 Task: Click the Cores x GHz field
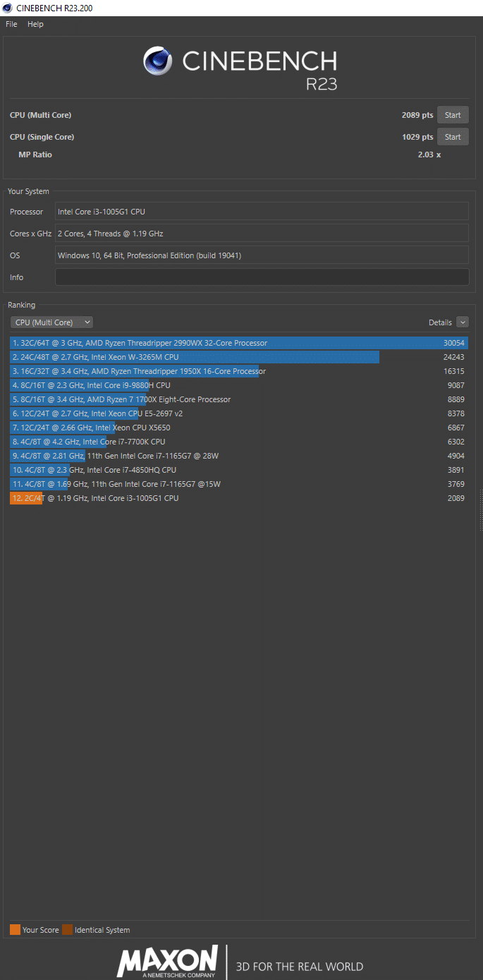pyautogui.click(x=262, y=234)
